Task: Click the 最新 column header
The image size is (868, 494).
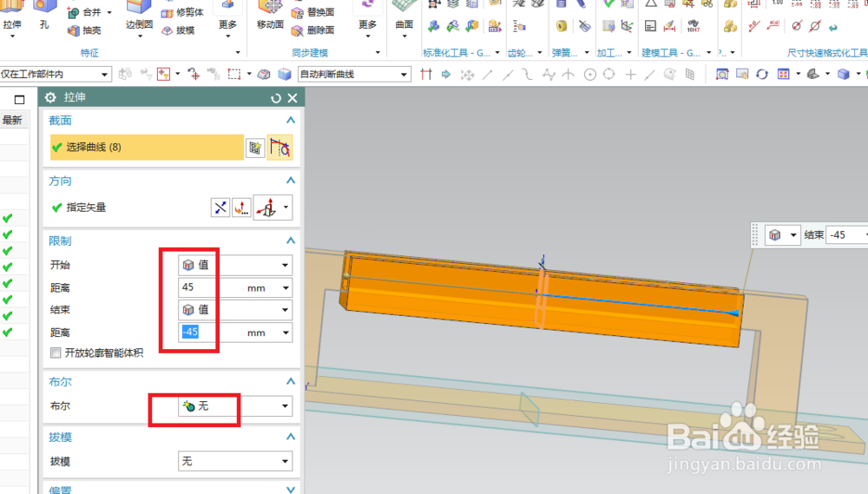Action: (x=12, y=120)
